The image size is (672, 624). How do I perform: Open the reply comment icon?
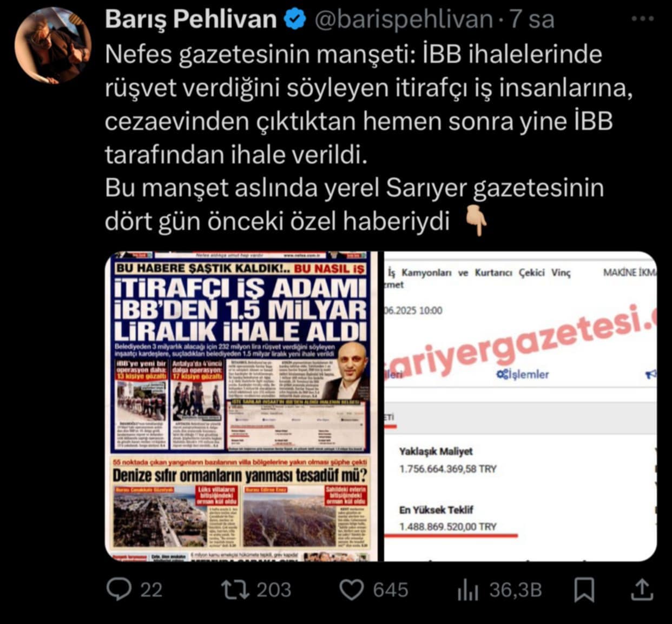(118, 589)
